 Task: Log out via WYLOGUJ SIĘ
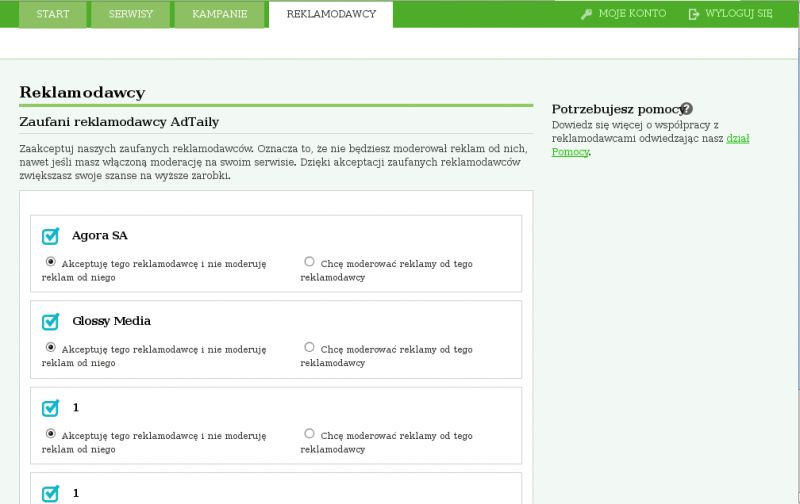point(738,14)
